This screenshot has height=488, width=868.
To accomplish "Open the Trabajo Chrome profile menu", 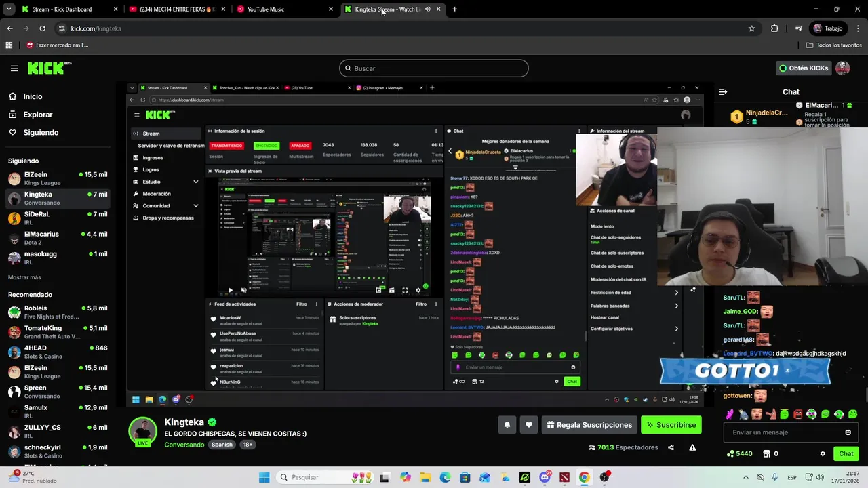I will (828, 28).
